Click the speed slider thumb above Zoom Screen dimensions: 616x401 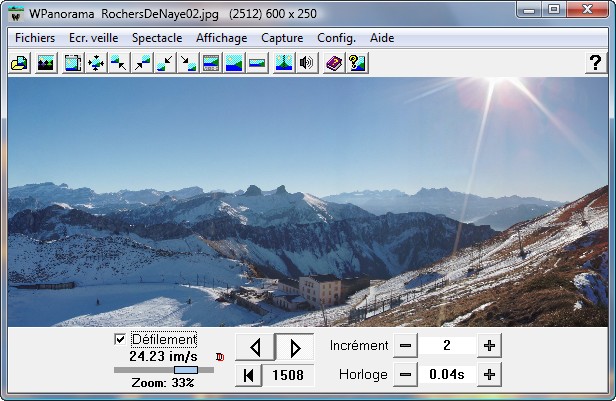coord(186,370)
